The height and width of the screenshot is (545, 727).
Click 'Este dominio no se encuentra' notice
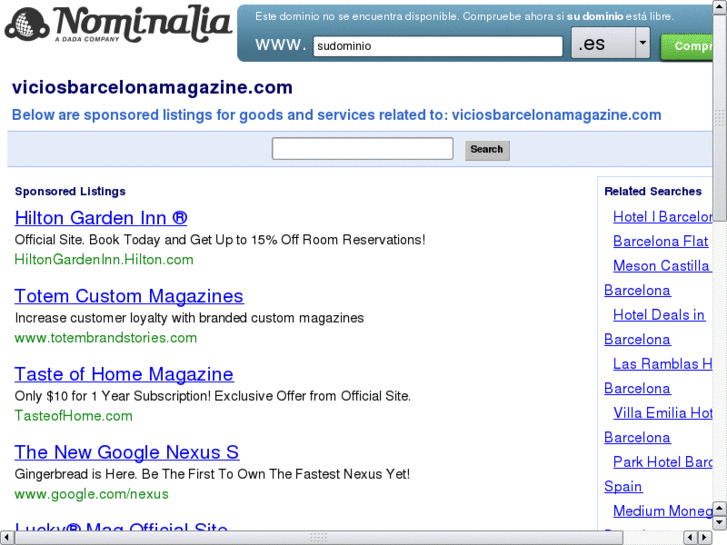(x=464, y=16)
